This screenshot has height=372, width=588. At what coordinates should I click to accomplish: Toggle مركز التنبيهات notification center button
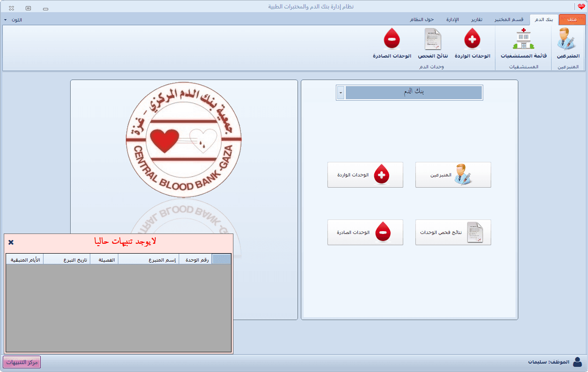(x=22, y=362)
